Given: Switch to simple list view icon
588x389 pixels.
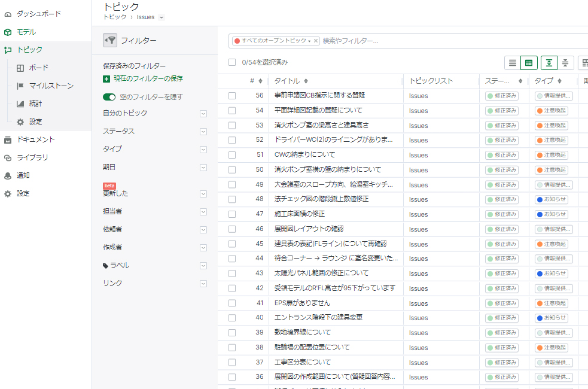Looking at the screenshot, I should point(513,63).
